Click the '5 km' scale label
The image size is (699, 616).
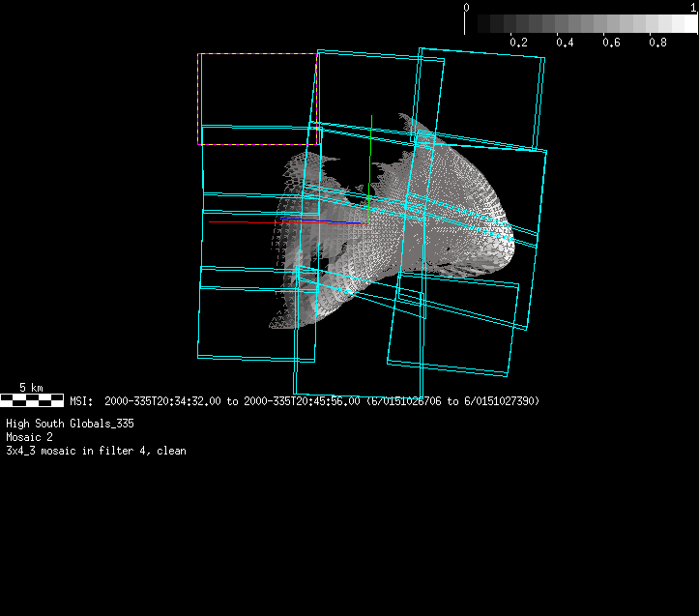click(x=31, y=388)
